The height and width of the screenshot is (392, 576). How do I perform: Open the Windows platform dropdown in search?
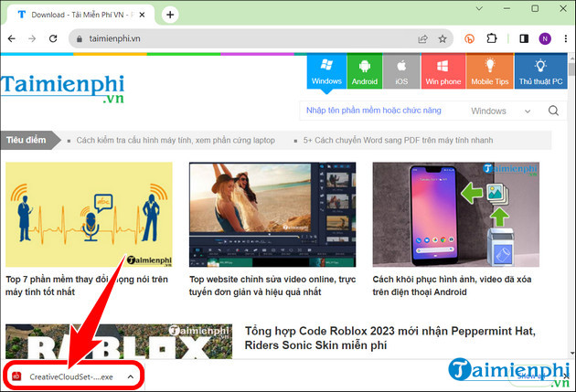pyautogui.click(x=501, y=111)
